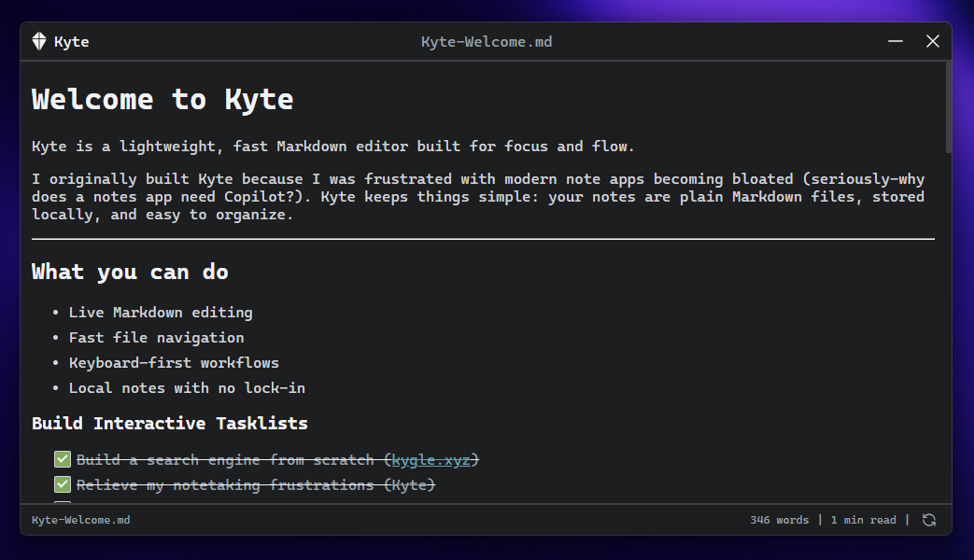Click the Kyte diamond logo icon
974x560 pixels.
pyautogui.click(x=39, y=41)
